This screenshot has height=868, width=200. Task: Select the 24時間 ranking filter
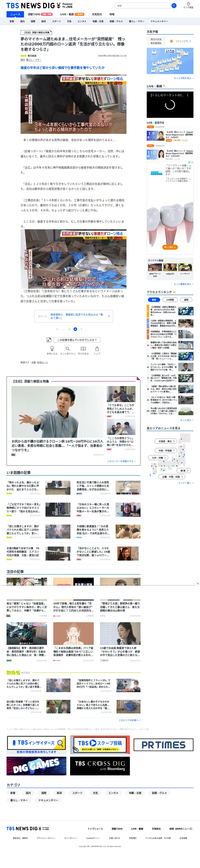[170, 300]
